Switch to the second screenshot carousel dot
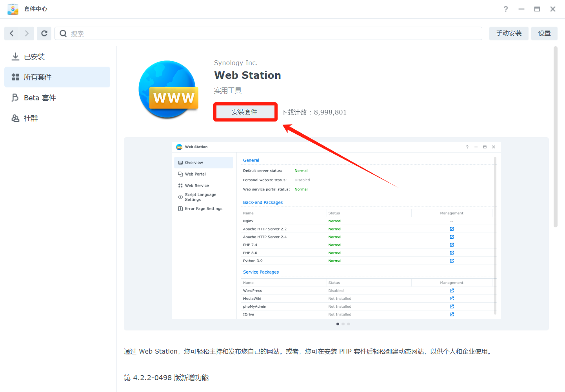Viewport: 565px width, 392px height. (x=343, y=324)
